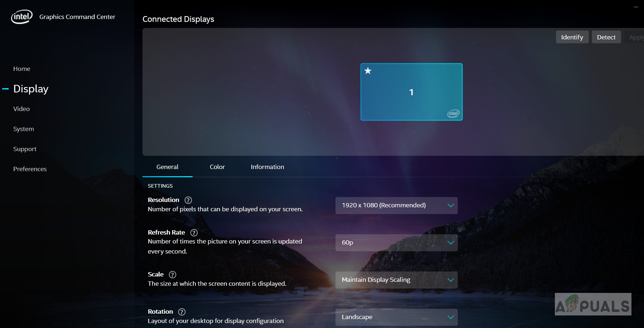Open the System section
The image size is (644, 328).
(24, 129)
